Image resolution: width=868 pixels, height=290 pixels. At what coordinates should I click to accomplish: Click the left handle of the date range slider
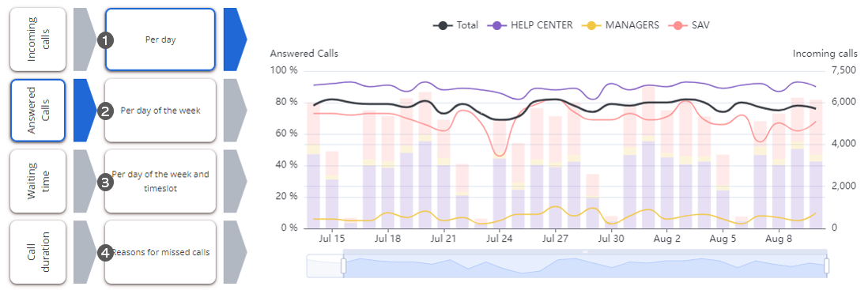[343, 266]
